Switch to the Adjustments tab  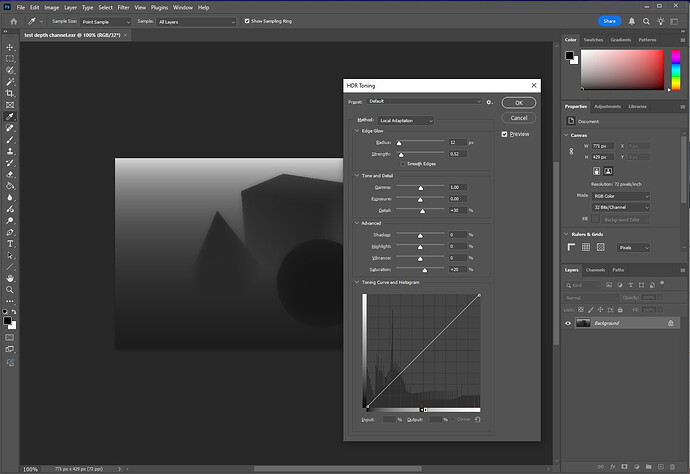tap(607, 107)
